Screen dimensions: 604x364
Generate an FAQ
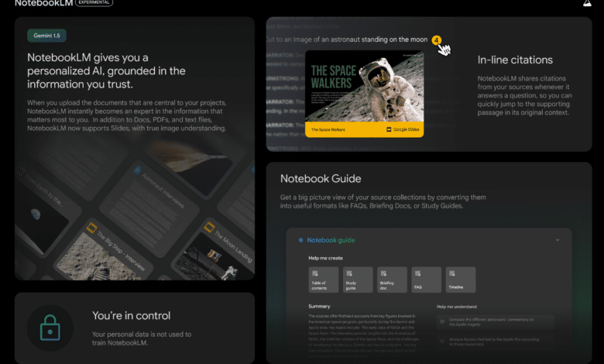point(426,279)
